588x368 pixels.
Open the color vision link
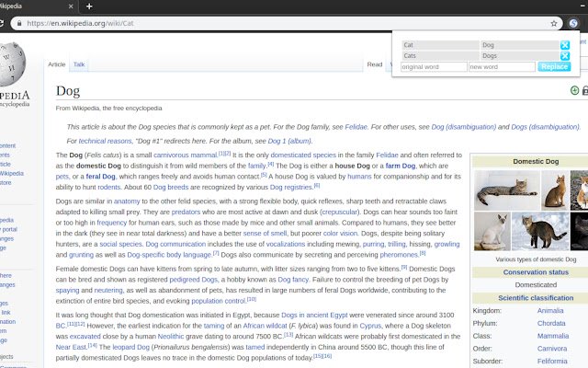(340, 233)
